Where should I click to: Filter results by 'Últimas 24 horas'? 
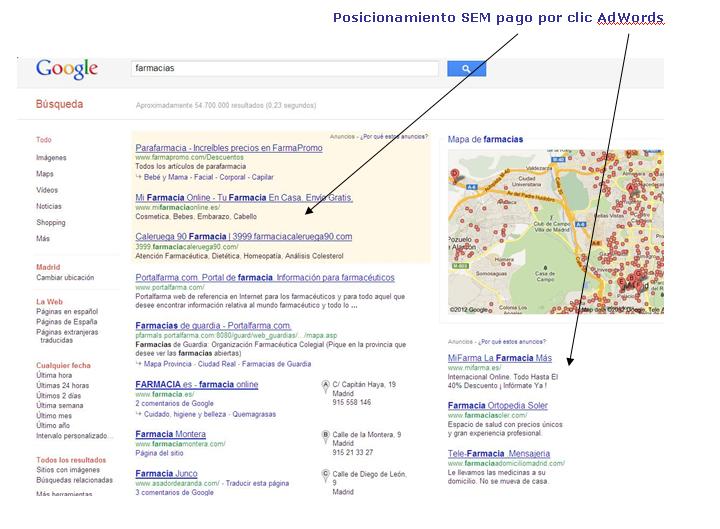point(62,385)
